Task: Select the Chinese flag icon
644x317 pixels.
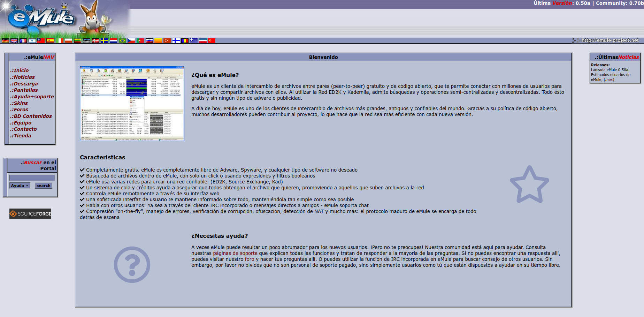Action: [212, 41]
